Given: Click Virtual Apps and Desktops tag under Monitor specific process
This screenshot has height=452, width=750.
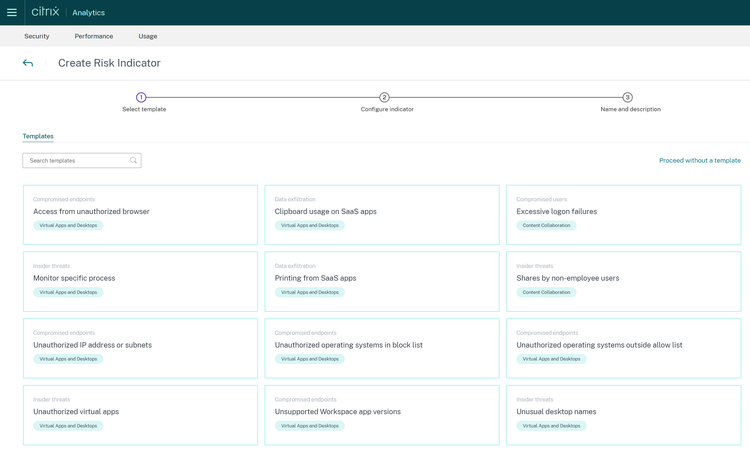Looking at the screenshot, I should click(68, 292).
